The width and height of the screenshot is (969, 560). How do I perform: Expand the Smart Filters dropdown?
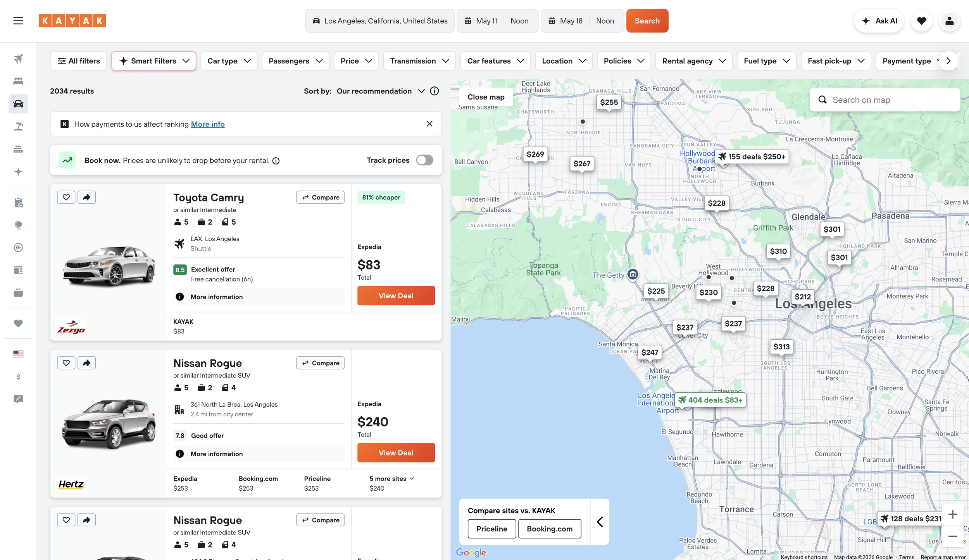point(153,61)
